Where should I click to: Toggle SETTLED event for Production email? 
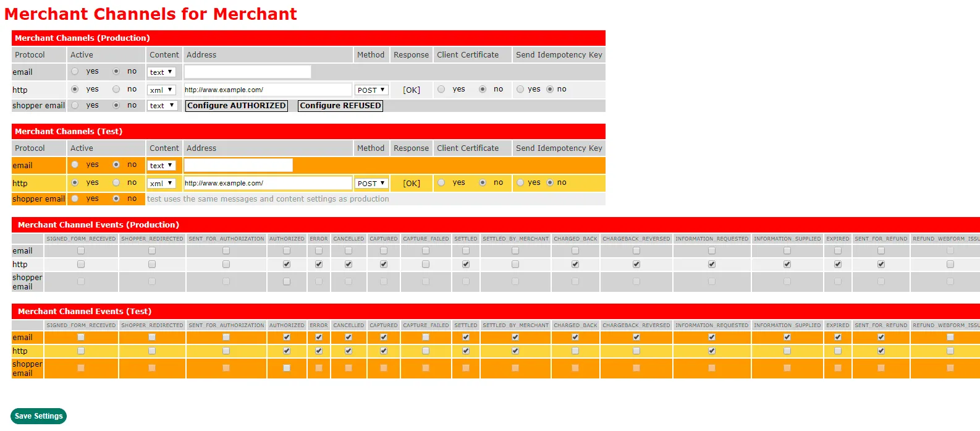[466, 250]
